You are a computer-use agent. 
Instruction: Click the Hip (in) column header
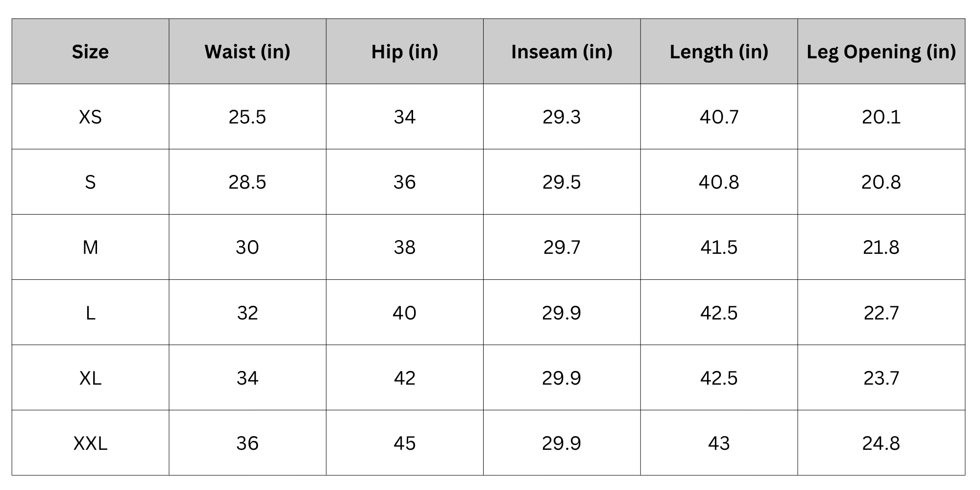tap(404, 52)
